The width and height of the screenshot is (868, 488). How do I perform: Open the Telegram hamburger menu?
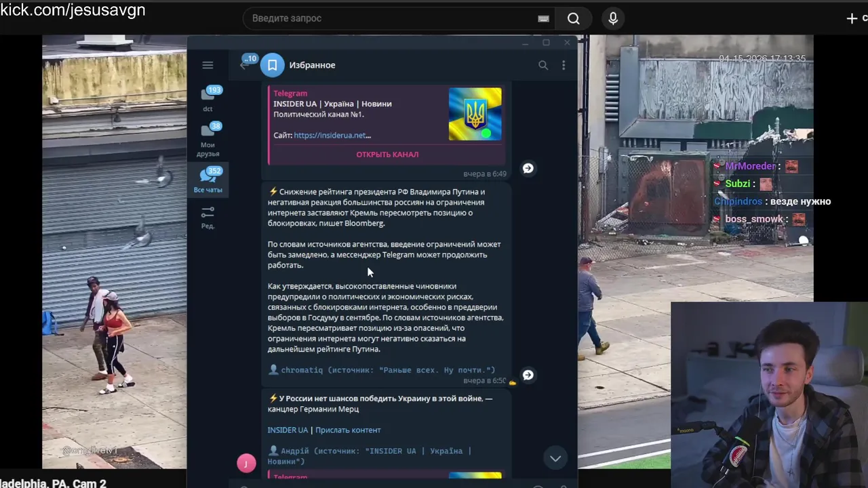208,65
